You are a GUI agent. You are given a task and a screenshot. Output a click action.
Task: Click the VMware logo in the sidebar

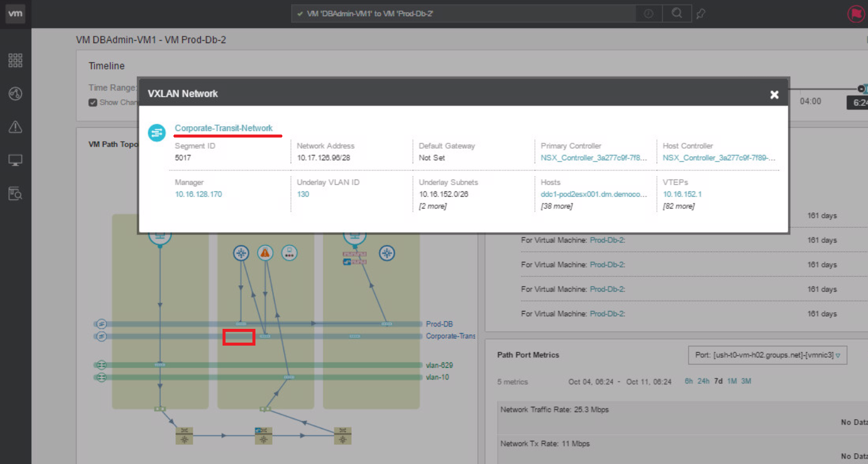(x=16, y=14)
